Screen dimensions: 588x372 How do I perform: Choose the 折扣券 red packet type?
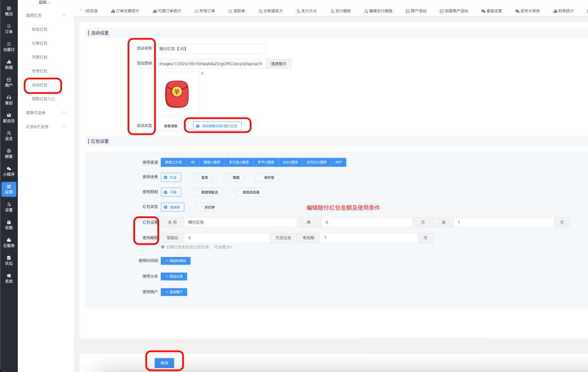[x=207, y=207]
